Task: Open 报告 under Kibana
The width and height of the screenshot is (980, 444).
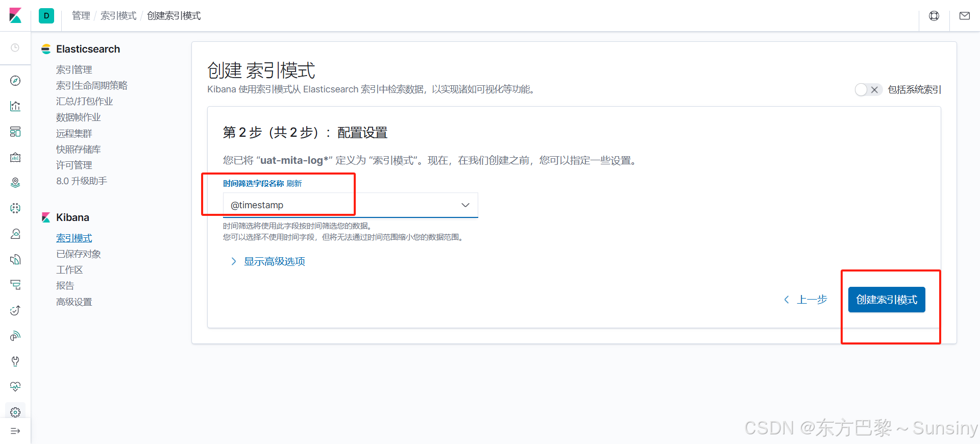Action: tap(65, 285)
